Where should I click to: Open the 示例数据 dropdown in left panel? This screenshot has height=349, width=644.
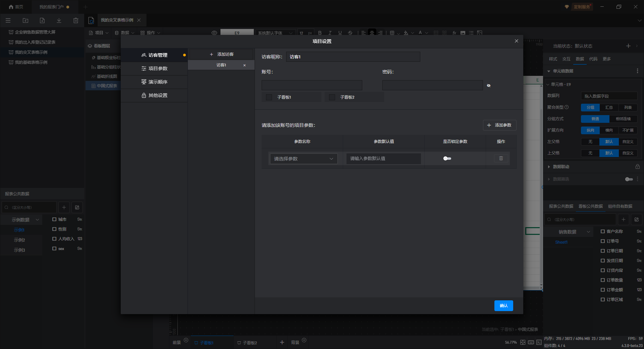[x=21, y=220]
